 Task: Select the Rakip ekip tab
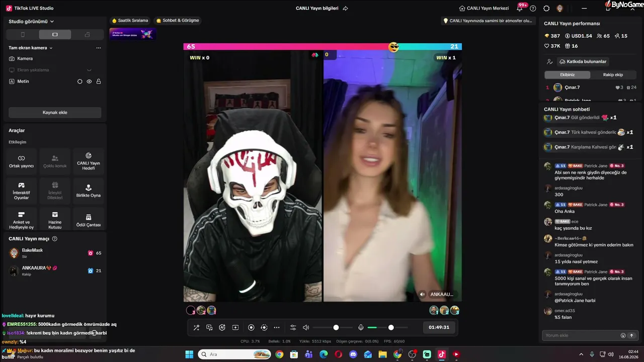pyautogui.click(x=613, y=75)
